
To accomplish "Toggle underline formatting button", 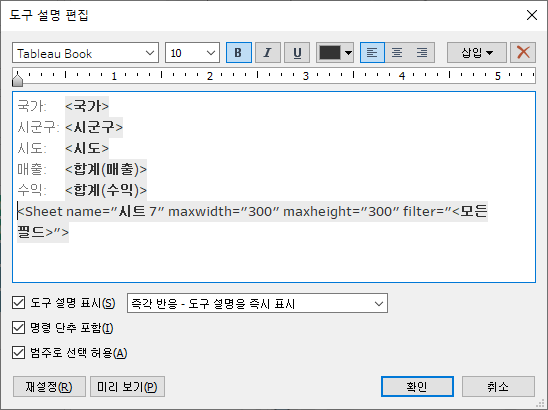I will 297,53.
